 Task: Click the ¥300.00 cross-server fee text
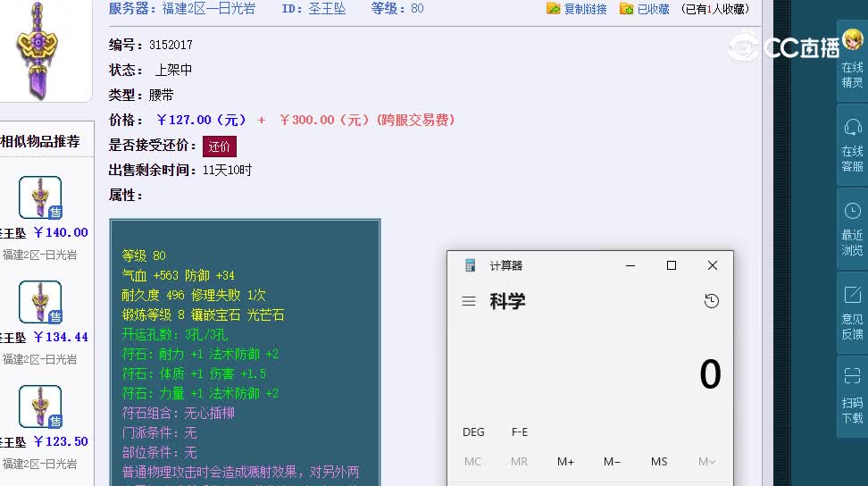pyautogui.click(x=367, y=120)
